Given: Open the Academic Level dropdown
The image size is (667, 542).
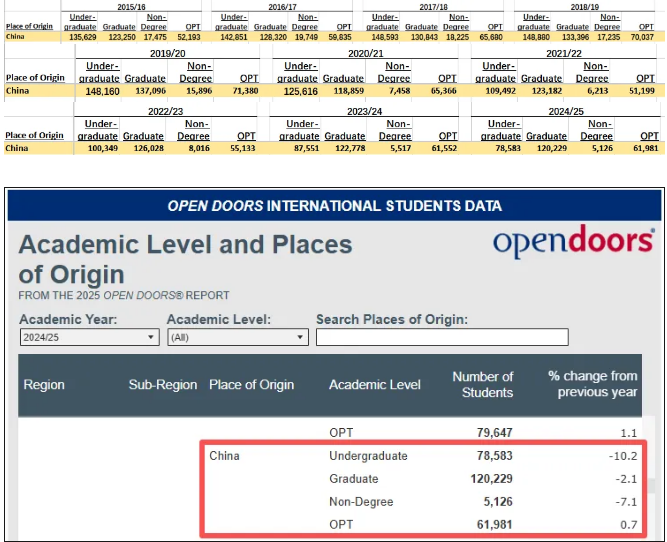Looking at the screenshot, I should coord(236,338).
